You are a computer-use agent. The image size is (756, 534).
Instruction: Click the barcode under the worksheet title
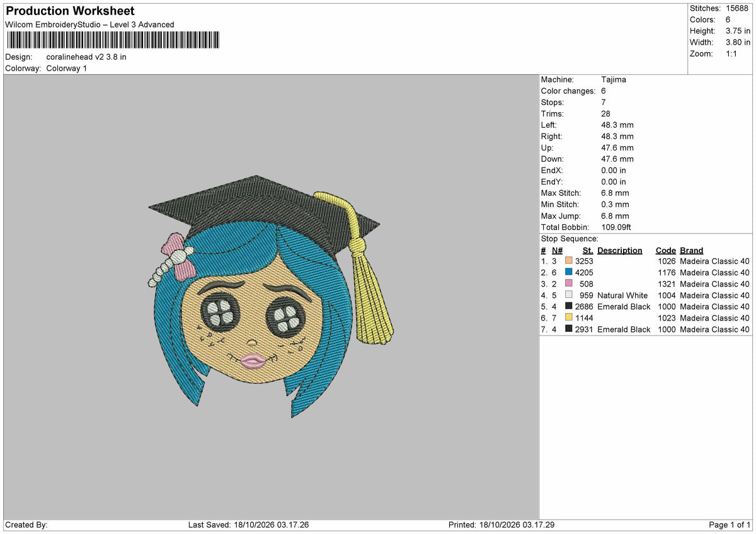(113, 40)
